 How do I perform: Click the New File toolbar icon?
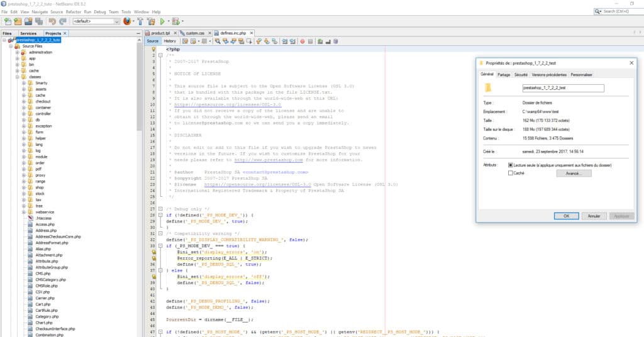(x=8, y=21)
